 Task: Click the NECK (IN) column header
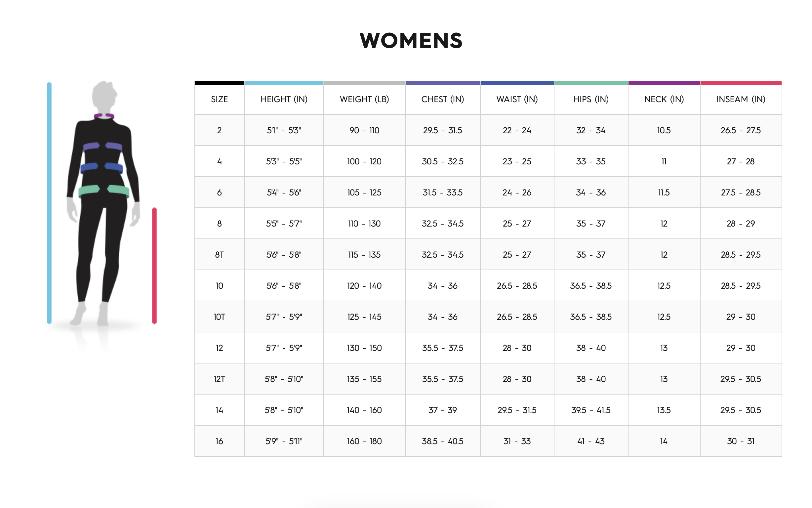(664, 99)
